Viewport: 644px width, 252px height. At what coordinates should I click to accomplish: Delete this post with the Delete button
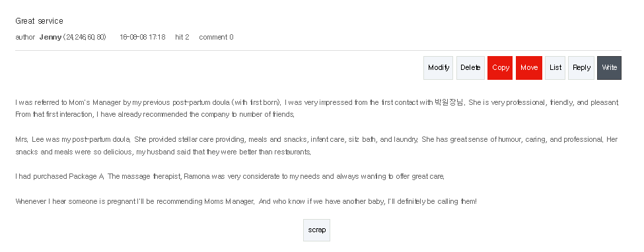coord(470,68)
